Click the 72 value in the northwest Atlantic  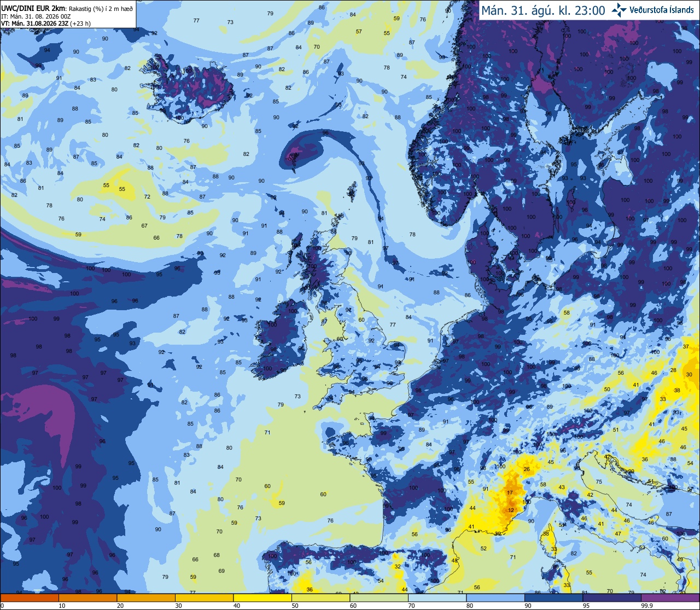[147, 196]
